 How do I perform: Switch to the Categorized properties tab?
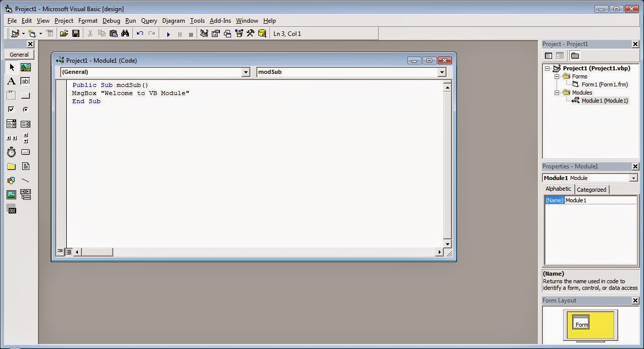591,189
